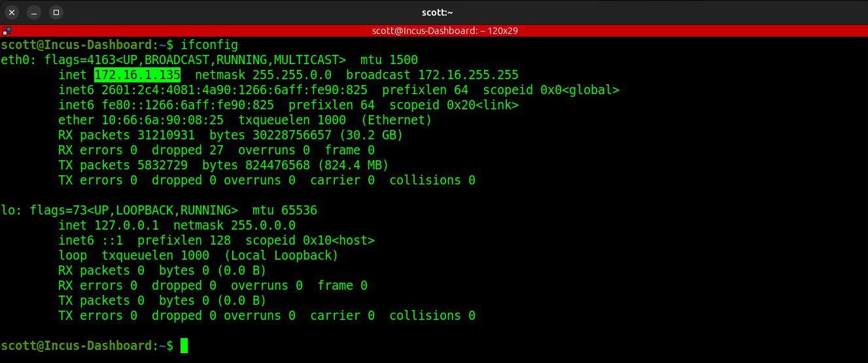The height and width of the screenshot is (363, 868).
Task: Click the lo interface name
Action: [x=8, y=211]
